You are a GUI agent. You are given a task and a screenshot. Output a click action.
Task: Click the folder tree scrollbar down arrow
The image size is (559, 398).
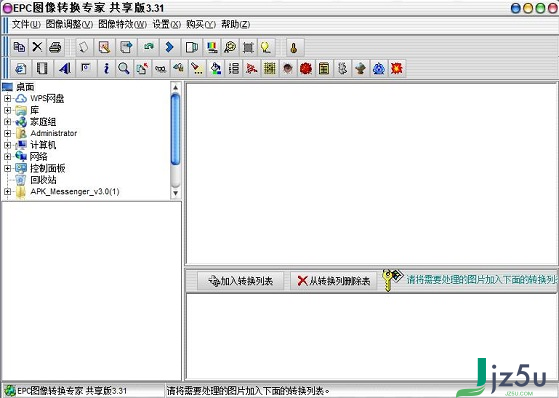point(175,193)
